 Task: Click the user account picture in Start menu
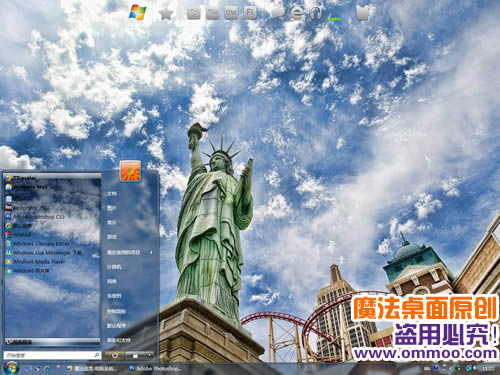click(130, 171)
